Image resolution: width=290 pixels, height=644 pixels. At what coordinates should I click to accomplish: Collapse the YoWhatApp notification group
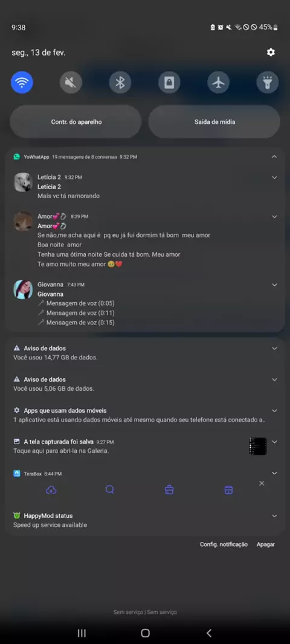274,156
